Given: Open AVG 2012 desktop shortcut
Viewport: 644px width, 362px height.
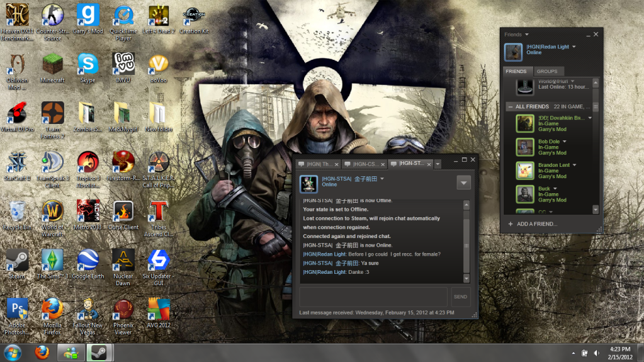Looking at the screenshot, I should (159, 313).
